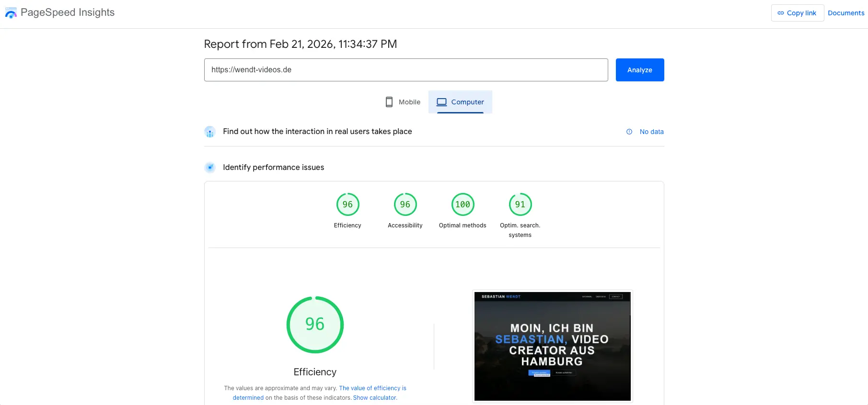Open the No data link
Screen dimensions: 868x405
click(651, 132)
